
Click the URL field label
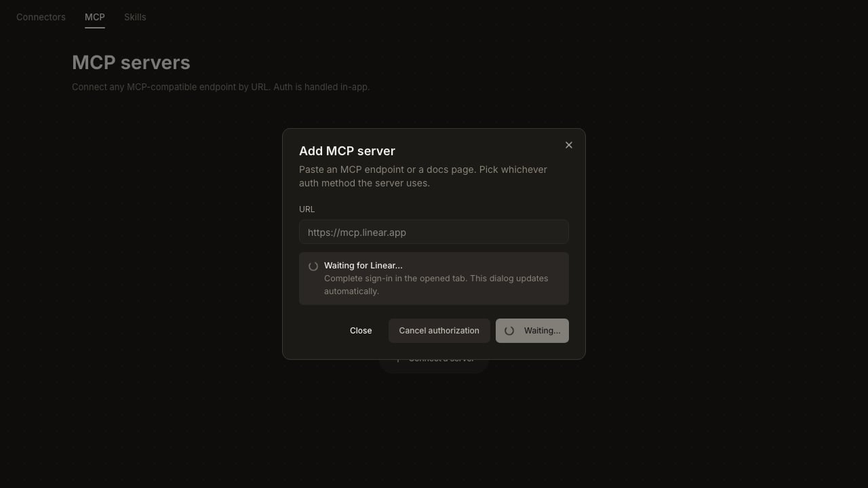click(307, 209)
